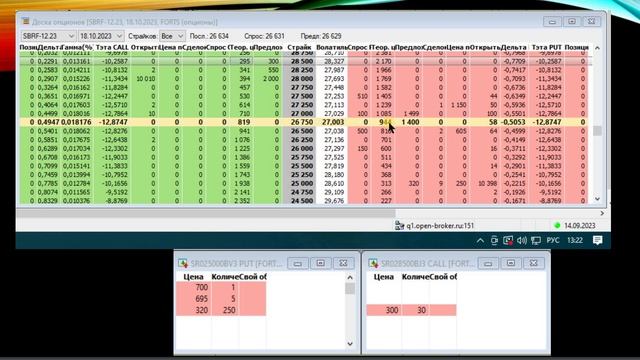
Task: Minimize the SR028500BJ3 CALL window
Action: pos(488,263)
